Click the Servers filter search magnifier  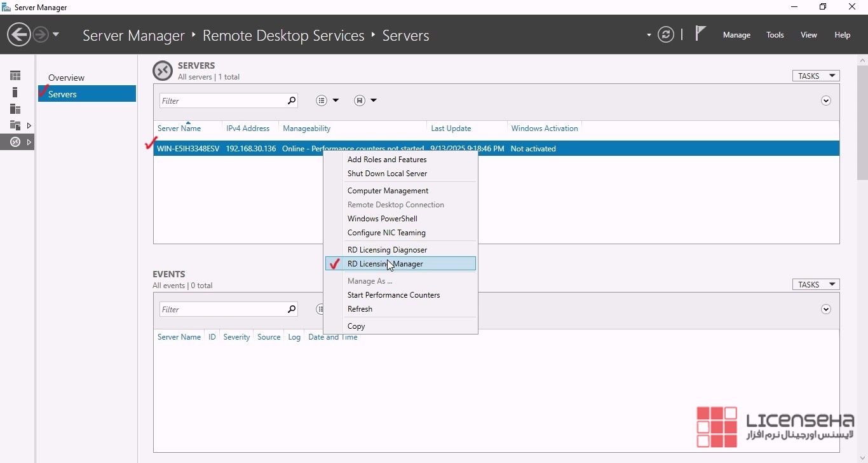292,100
